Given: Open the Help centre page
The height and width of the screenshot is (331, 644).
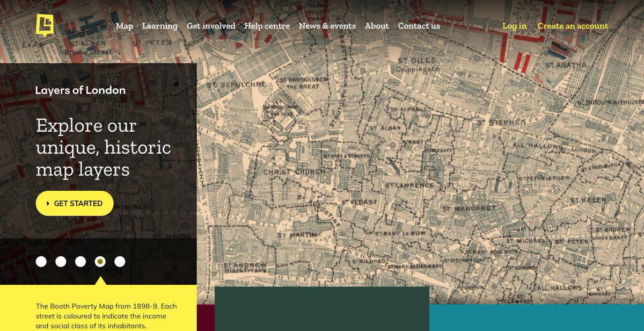Looking at the screenshot, I should [x=267, y=25].
